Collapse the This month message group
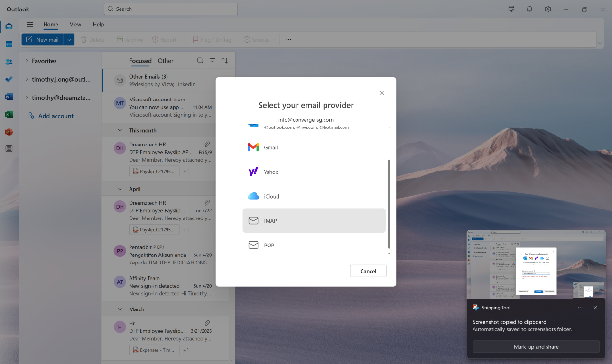Image resolution: width=612 pixels, height=364 pixels. (120, 130)
